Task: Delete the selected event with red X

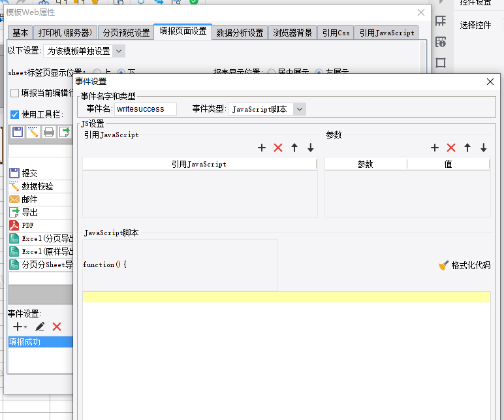Action: pyautogui.click(x=57, y=327)
